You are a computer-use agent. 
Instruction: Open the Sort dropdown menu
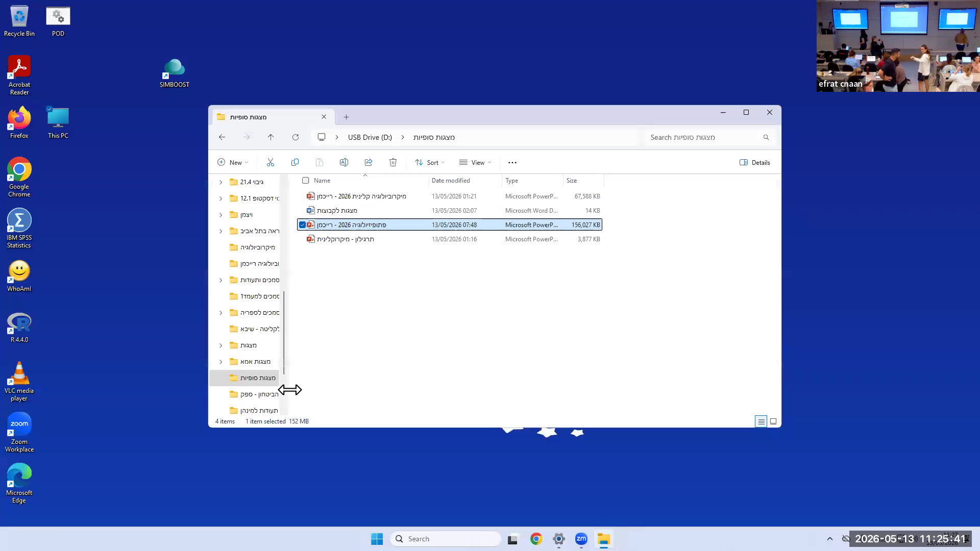(x=430, y=162)
